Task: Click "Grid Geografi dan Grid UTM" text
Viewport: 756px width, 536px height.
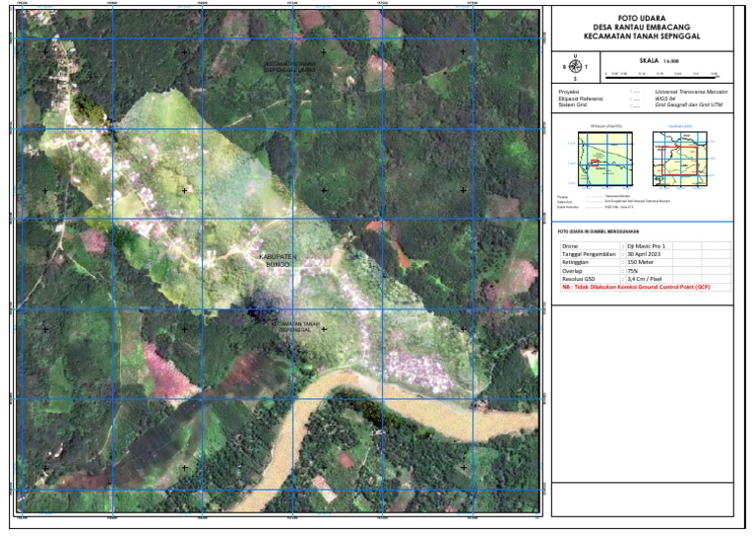Action: click(x=688, y=104)
